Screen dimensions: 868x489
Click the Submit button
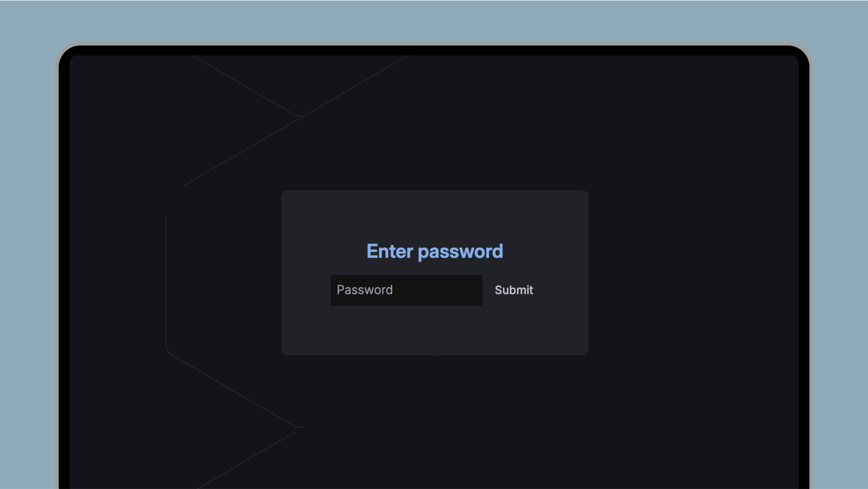point(514,290)
